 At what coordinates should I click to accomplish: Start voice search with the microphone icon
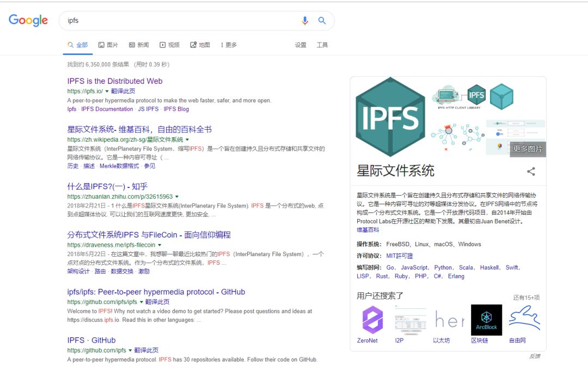click(305, 21)
